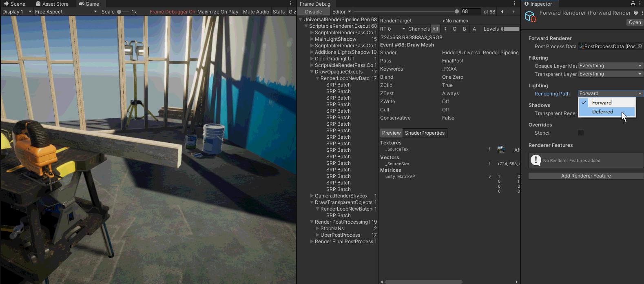Step to previous frame debugger event
644x284 pixels.
[x=502, y=11]
